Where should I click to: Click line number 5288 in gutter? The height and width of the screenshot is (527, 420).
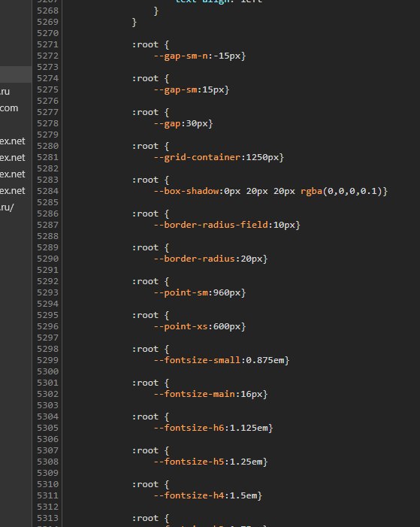pyautogui.click(x=48, y=236)
